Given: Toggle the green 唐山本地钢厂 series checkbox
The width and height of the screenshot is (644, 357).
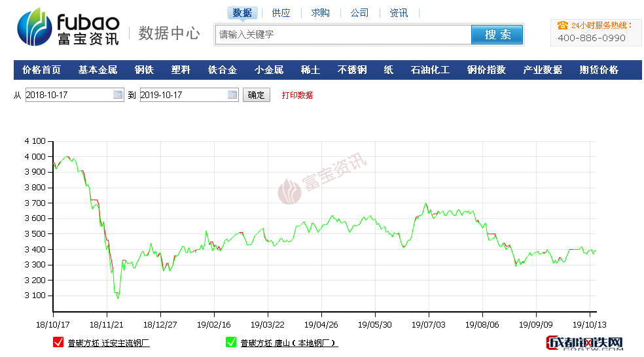Looking at the screenshot, I should coord(230,342).
